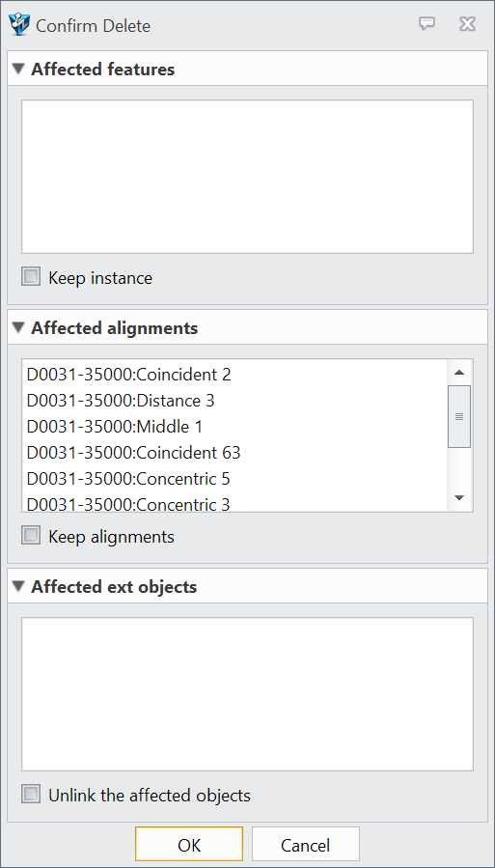Click the alignments list scroll down arrow
Viewport: 495px width, 868px height.
point(459,498)
